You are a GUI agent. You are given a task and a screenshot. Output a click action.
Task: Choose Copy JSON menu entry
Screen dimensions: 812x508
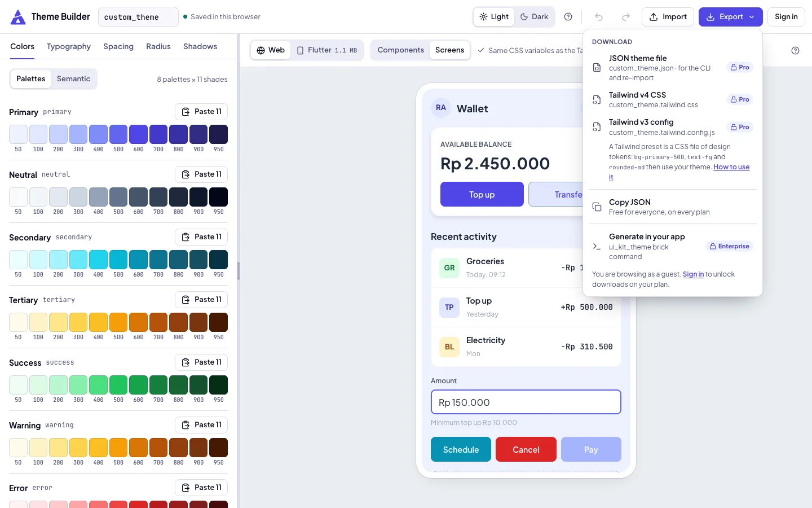click(672, 207)
